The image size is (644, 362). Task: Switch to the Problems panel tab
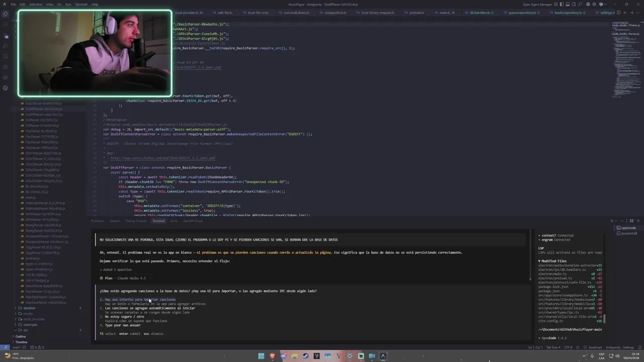click(x=97, y=221)
